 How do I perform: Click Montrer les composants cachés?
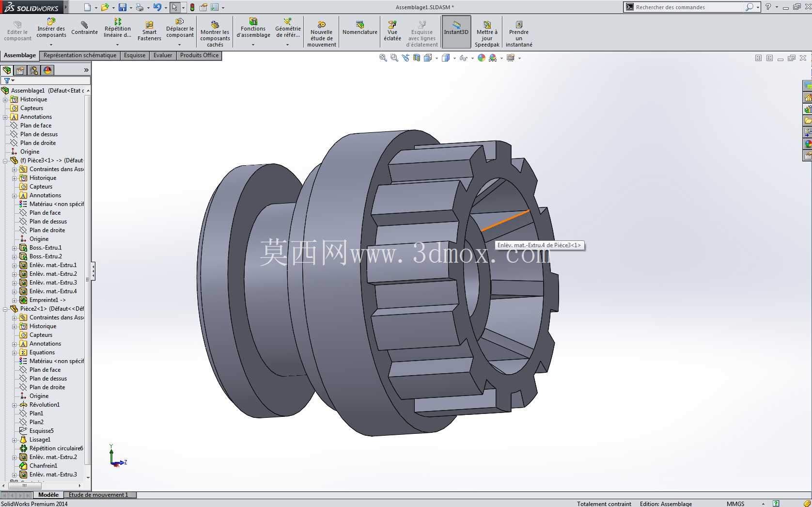215,34
